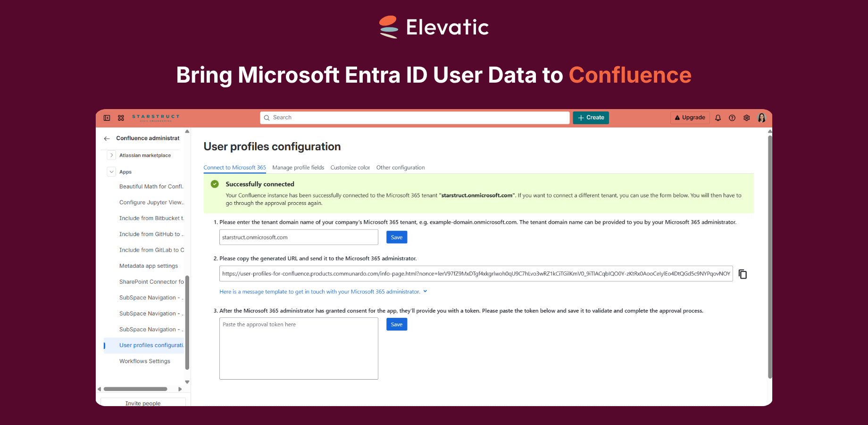Open the Atlassian app switcher grid icon
868x425 pixels.
click(x=121, y=118)
